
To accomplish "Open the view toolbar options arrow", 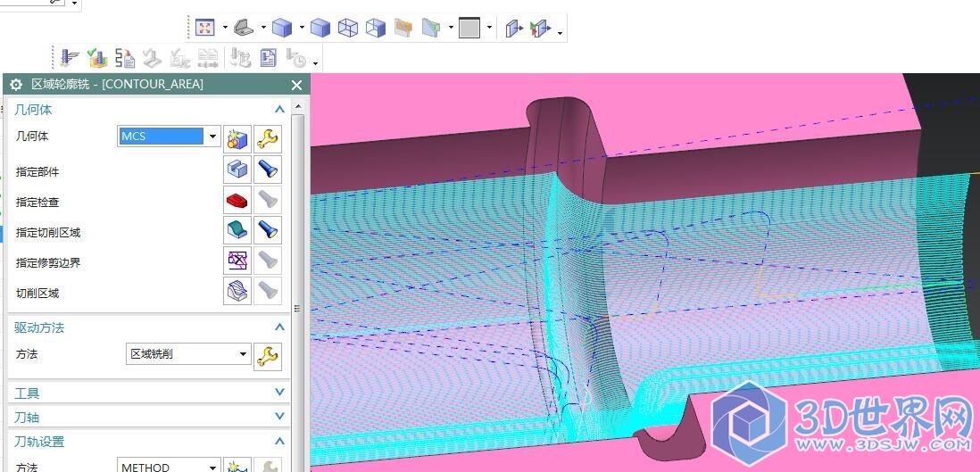I will pos(560,32).
